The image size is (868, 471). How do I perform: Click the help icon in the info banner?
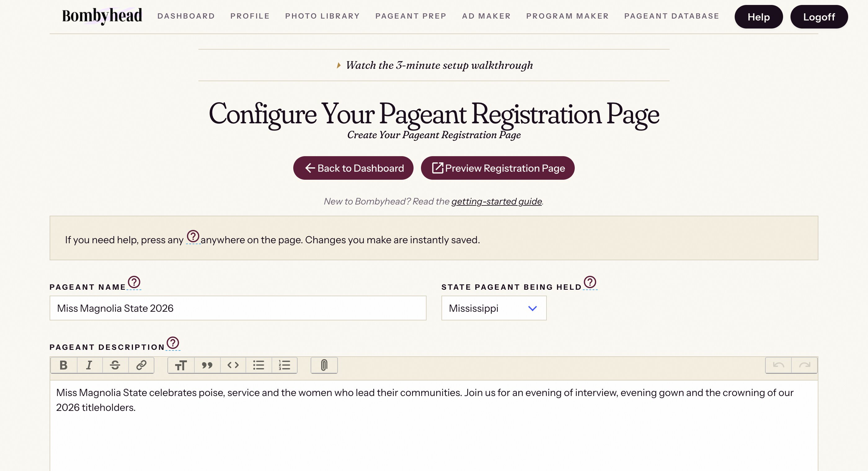[193, 236]
